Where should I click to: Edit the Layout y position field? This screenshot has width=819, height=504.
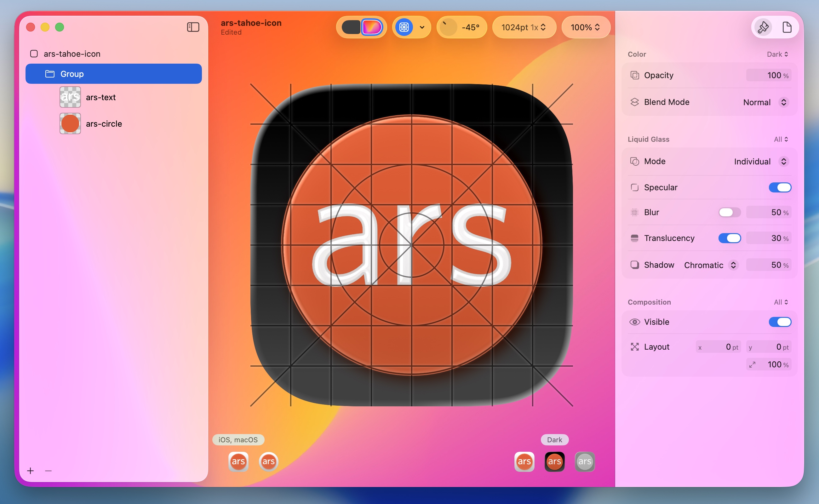[x=768, y=347]
